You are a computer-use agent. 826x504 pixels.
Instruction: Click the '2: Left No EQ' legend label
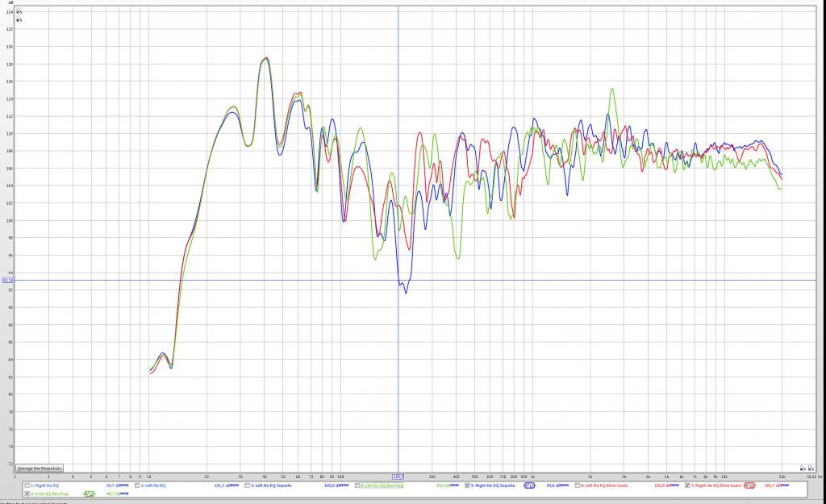point(153,485)
